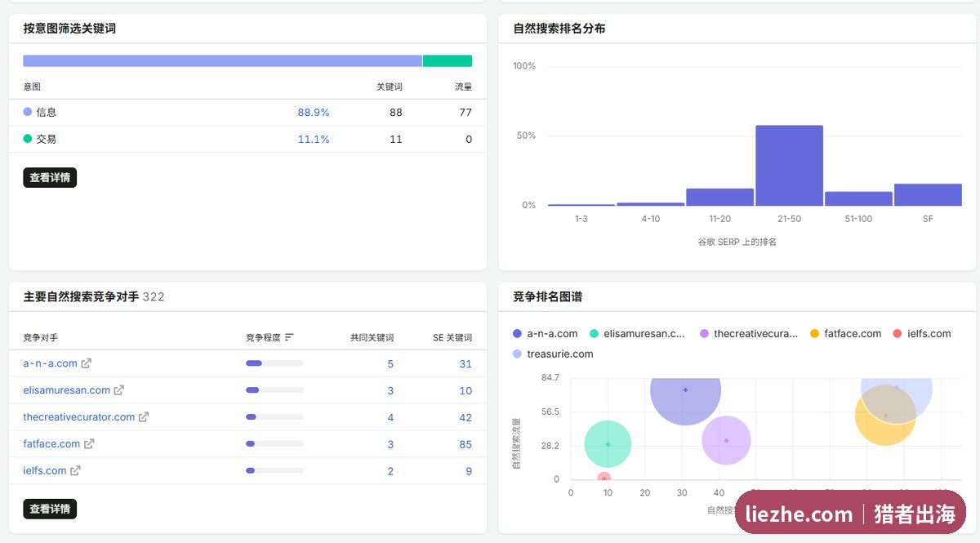Click 查看详情 button under competitors list
980x543 pixels.
50,509
